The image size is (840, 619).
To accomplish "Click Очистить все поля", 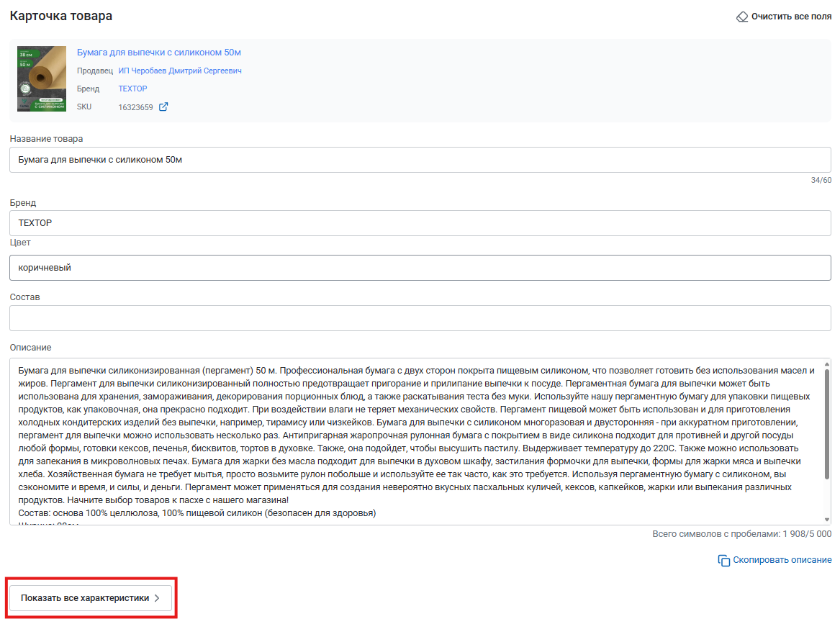I will 784,17.
